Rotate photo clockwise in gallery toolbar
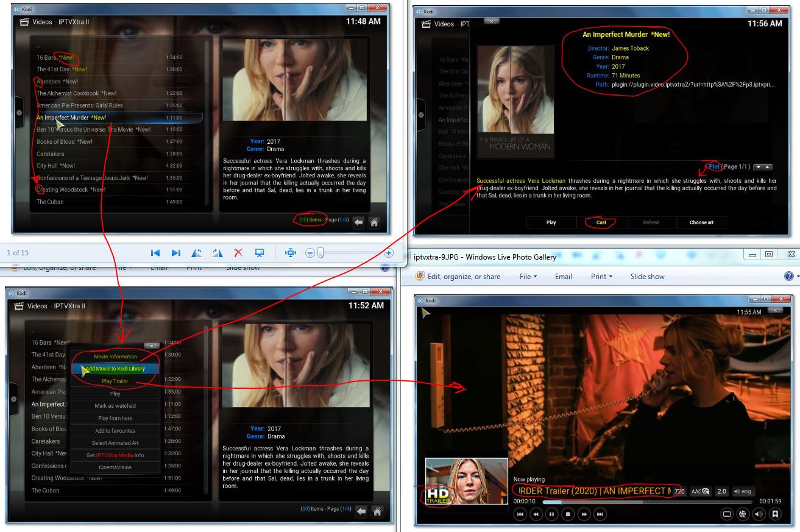This screenshot has height=532, width=800. (x=218, y=253)
